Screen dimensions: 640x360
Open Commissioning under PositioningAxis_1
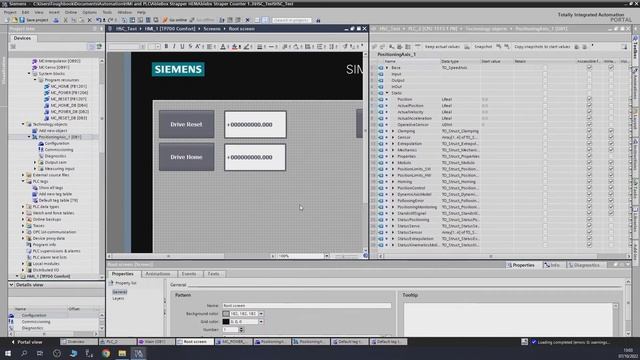(59, 150)
